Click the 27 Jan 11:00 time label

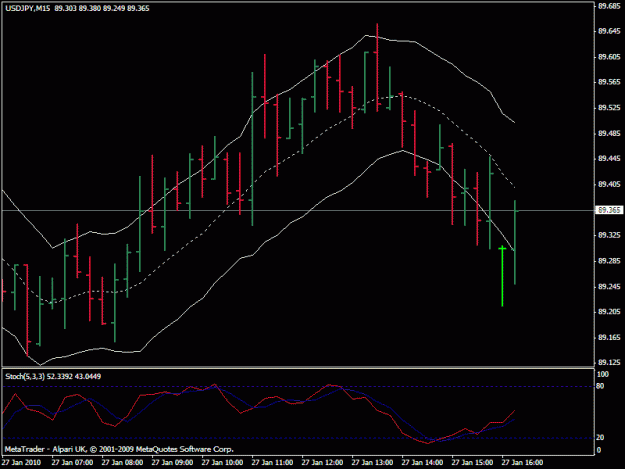point(272,463)
